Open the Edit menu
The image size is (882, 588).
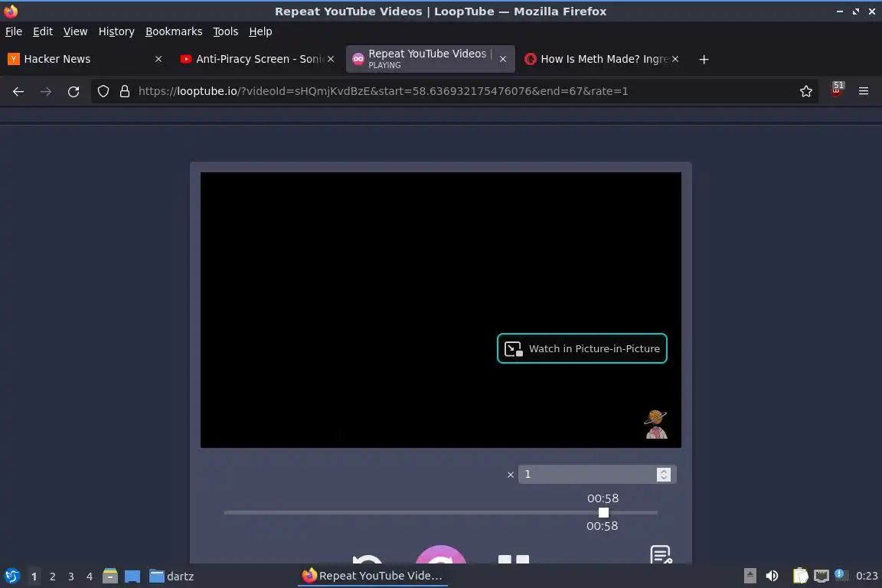coord(43,31)
